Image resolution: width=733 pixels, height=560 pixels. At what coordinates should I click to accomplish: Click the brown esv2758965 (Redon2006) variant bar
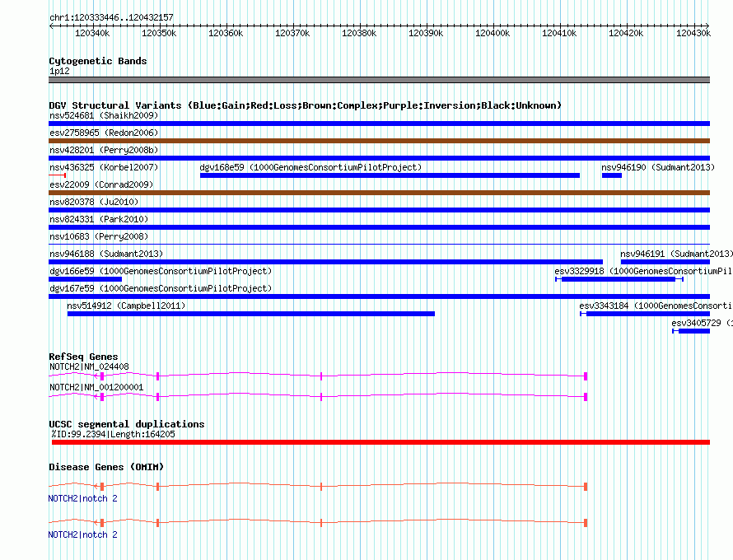(379, 141)
